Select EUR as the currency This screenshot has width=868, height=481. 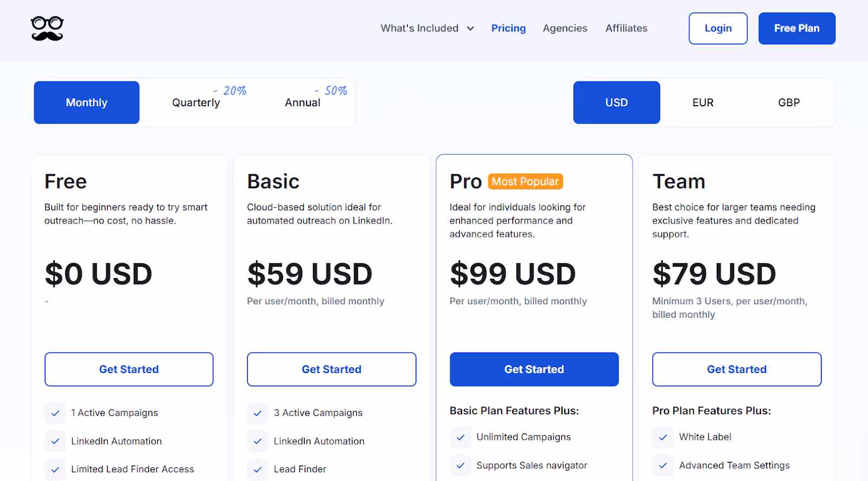click(702, 102)
